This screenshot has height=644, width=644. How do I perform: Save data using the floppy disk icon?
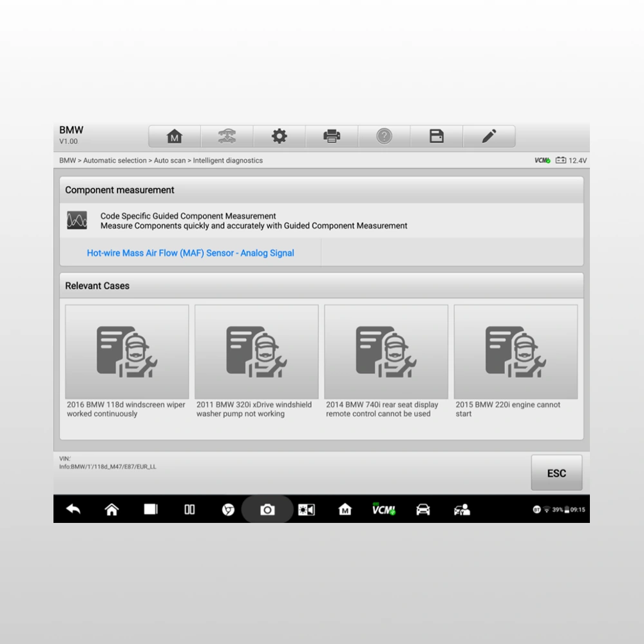[x=437, y=137]
